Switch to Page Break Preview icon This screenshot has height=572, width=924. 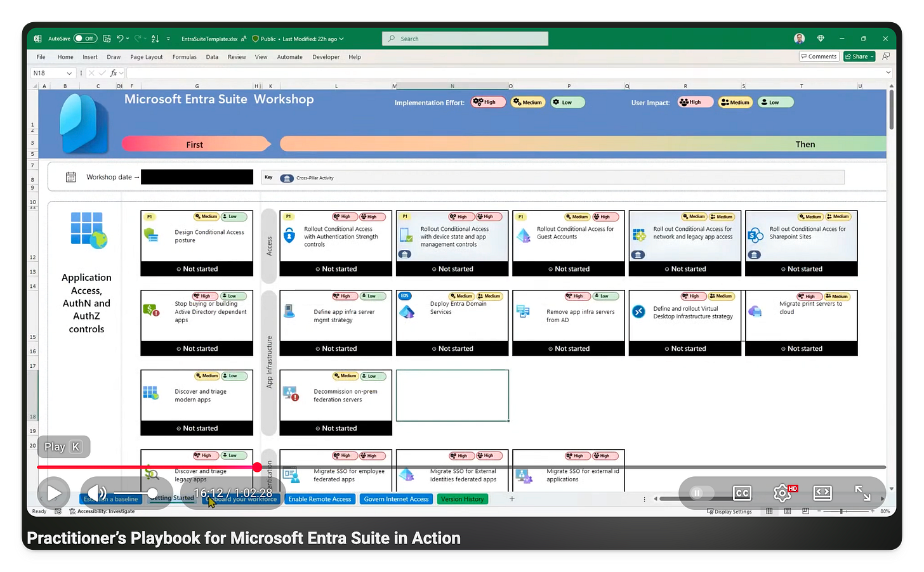(805, 511)
